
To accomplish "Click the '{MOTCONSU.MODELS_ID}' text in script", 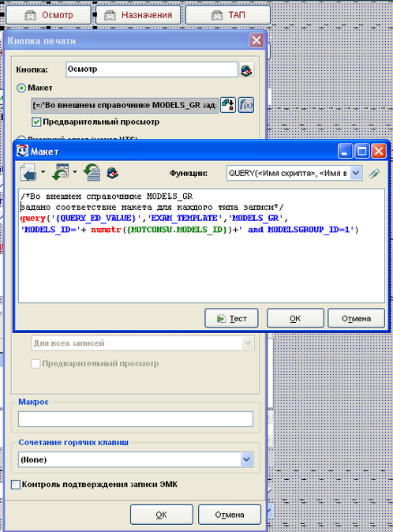I will 177,230.
